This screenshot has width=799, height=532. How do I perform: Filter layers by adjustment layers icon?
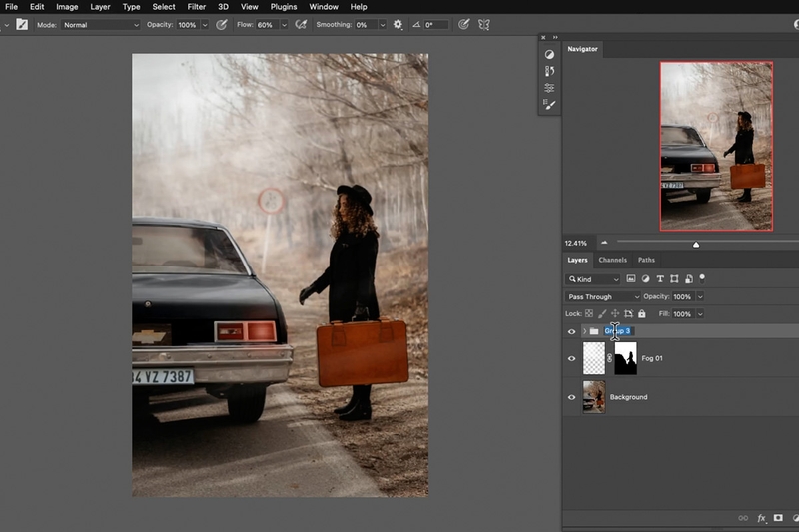point(645,279)
